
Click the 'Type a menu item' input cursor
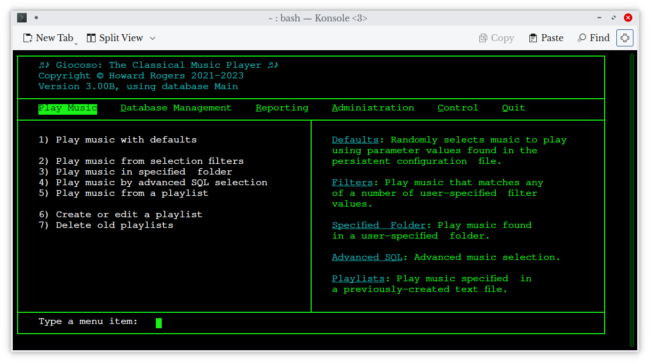pyautogui.click(x=159, y=323)
